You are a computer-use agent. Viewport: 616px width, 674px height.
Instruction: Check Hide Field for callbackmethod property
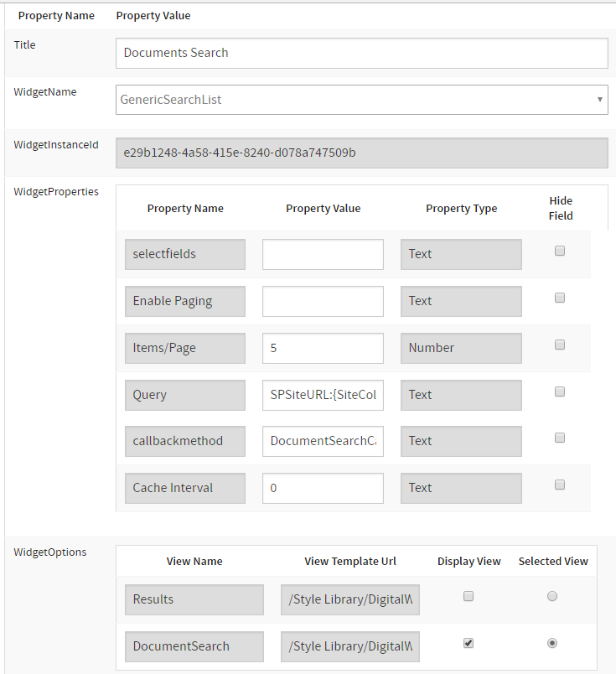click(x=561, y=438)
